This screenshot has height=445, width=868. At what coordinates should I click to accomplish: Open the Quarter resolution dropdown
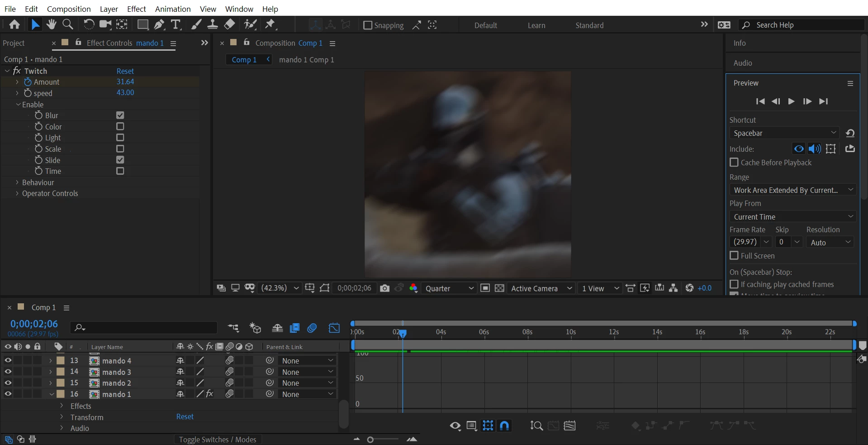coord(449,288)
